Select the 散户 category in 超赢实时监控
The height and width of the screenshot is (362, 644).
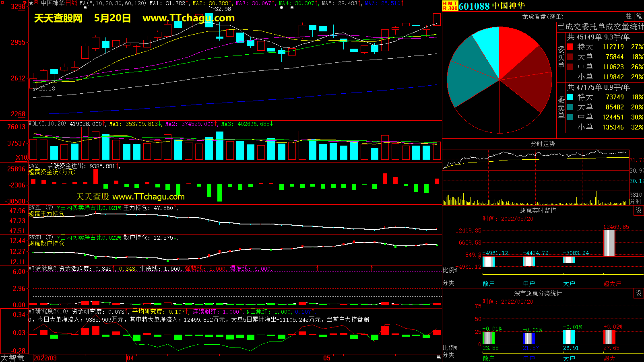click(x=489, y=284)
